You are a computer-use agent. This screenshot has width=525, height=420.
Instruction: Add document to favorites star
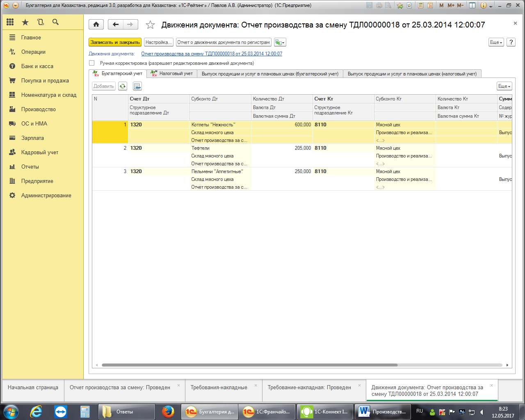(x=151, y=25)
